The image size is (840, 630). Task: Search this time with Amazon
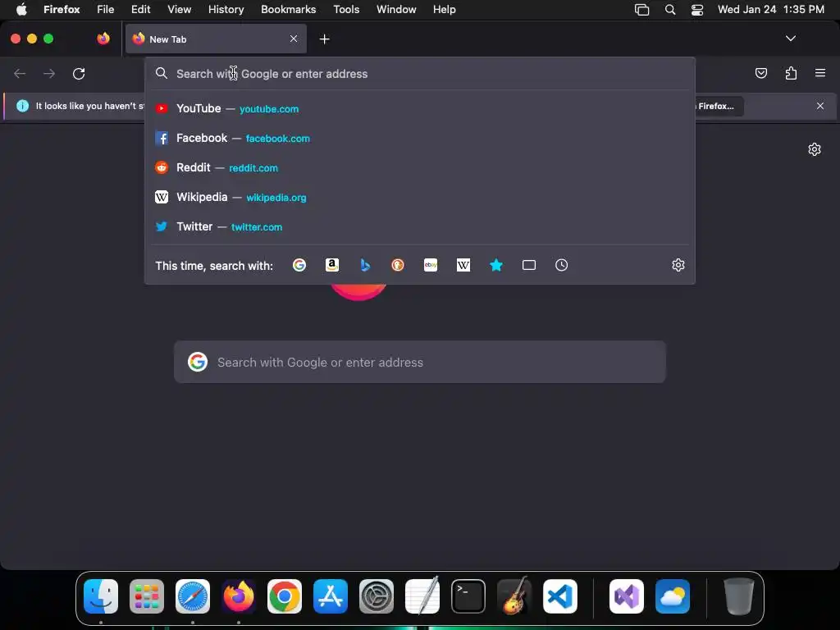(x=332, y=265)
